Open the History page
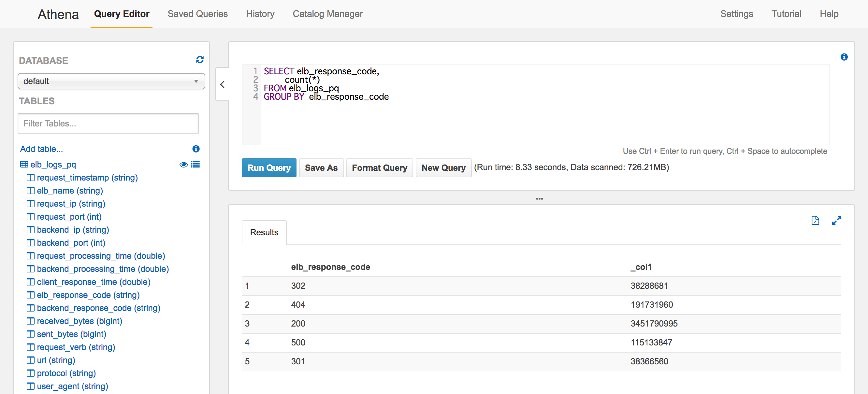The height and width of the screenshot is (394, 868). (x=260, y=14)
